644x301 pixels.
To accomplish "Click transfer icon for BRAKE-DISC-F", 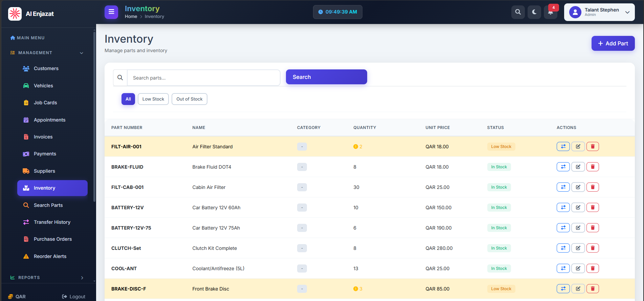I will click(x=563, y=289).
